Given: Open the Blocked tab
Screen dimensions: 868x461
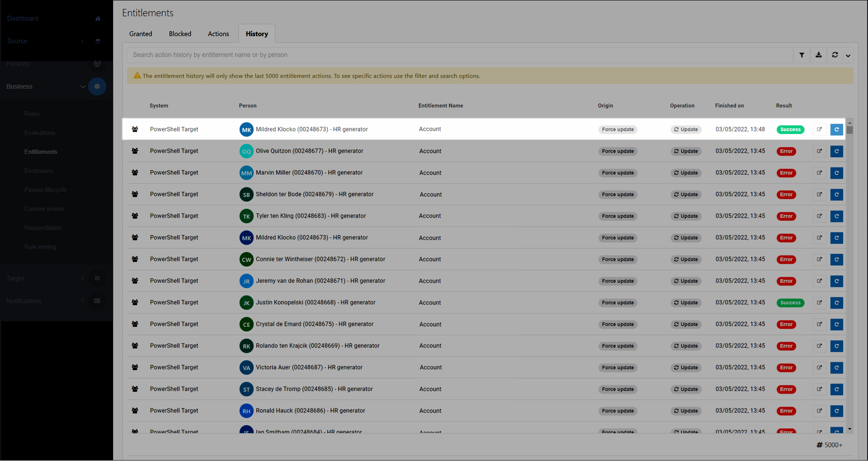Looking at the screenshot, I should pos(180,34).
